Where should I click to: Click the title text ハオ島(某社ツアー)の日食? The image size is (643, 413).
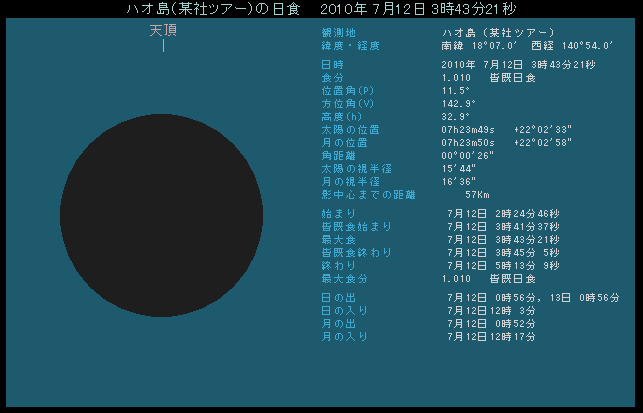tap(207, 9)
